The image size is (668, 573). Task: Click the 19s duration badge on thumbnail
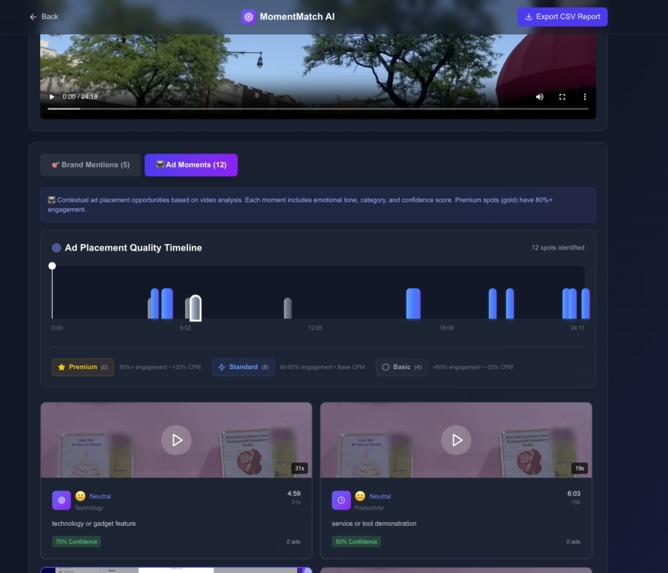click(579, 468)
